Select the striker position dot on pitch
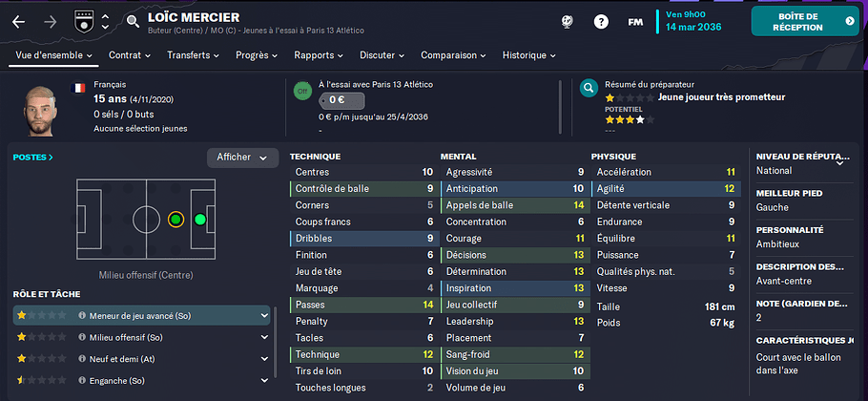The height and width of the screenshot is (401, 868). point(200,220)
